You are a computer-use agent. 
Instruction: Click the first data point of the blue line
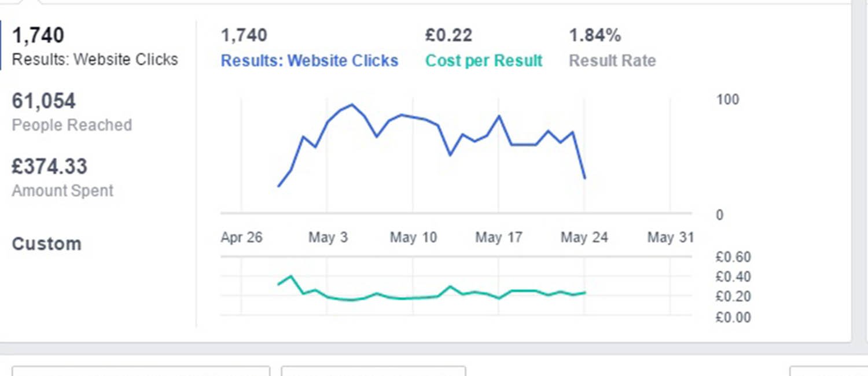pyautogui.click(x=279, y=186)
